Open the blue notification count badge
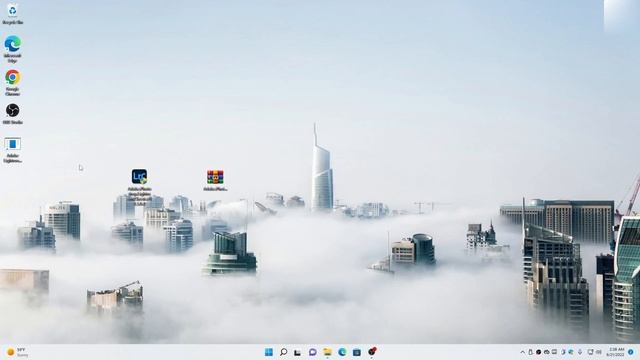 click(631, 352)
